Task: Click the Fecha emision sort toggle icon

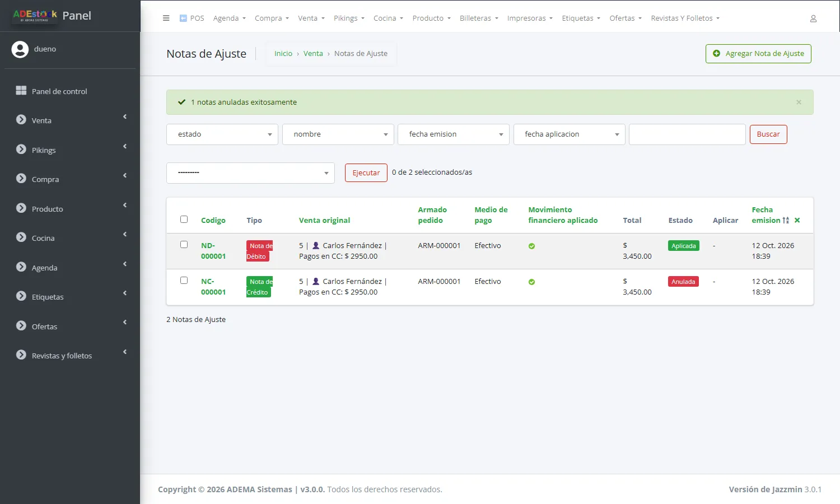Action: pyautogui.click(x=786, y=220)
